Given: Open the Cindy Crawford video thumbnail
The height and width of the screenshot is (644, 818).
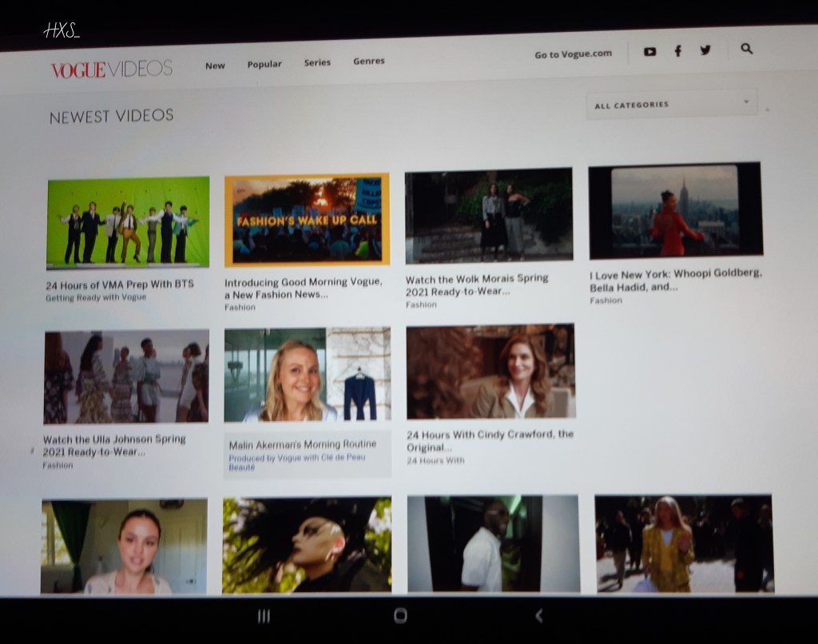Looking at the screenshot, I should (x=490, y=371).
